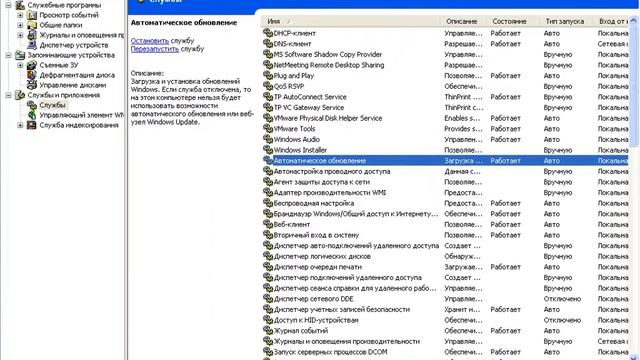Viewport: 640px width, 360px height.
Task: Click the Services icon next to Службы in tree
Action: point(32,105)
